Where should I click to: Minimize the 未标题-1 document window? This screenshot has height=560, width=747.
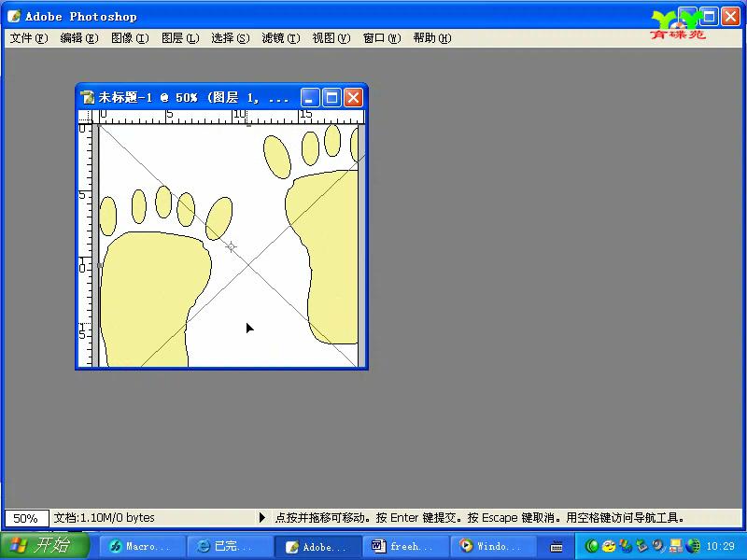310,98
